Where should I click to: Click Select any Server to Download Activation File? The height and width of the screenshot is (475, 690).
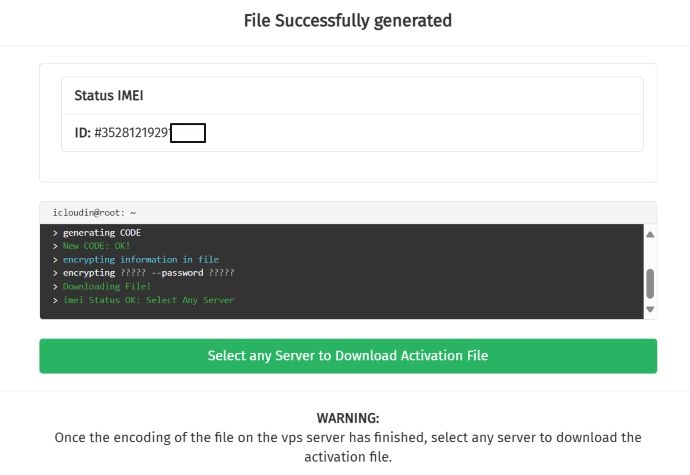[x=348, y=356]
